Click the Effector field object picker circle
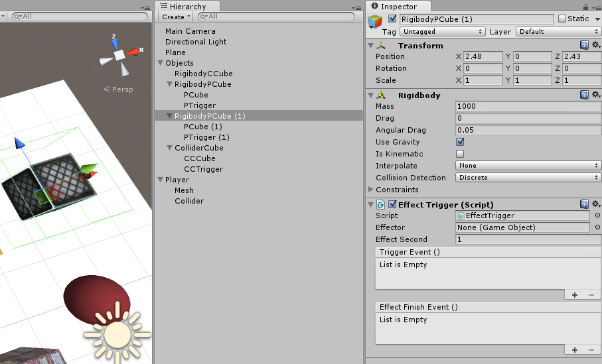The height and width of the screenshot is (364, 602). [x=597, y=227]
